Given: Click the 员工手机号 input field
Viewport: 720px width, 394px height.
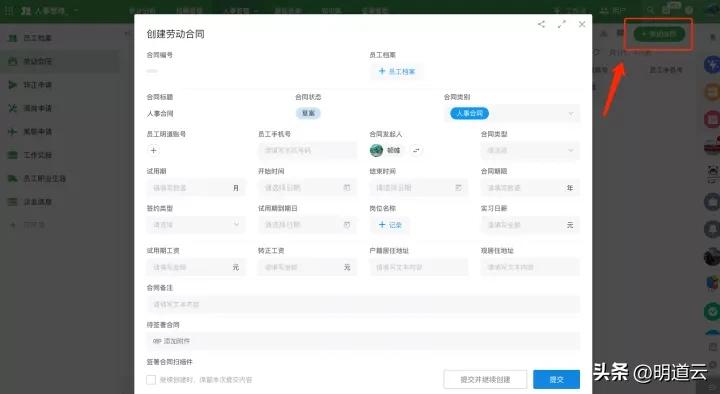Looking at the screenshot, I should point(308,150).
